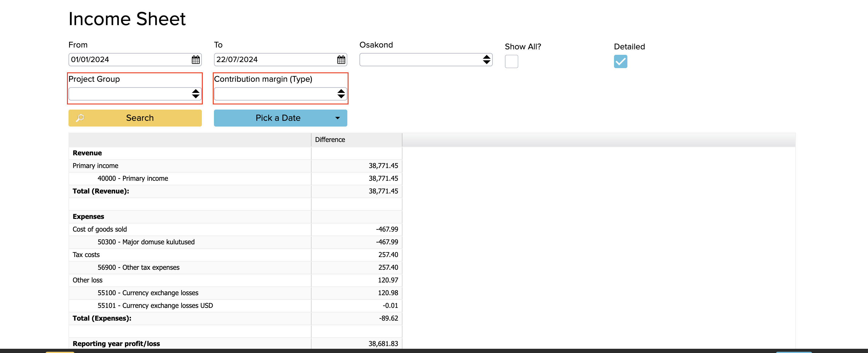Image resolution: width=868 pixels, height=353 pixels.
Task: Select the Revenue section heading row
Action: click(x=235, y=153)
